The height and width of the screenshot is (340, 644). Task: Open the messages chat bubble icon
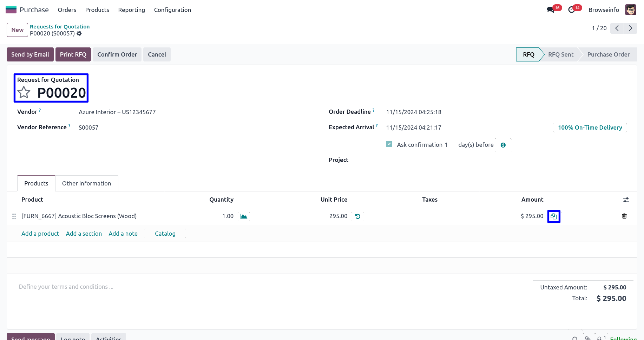click(x=551, y=10)
